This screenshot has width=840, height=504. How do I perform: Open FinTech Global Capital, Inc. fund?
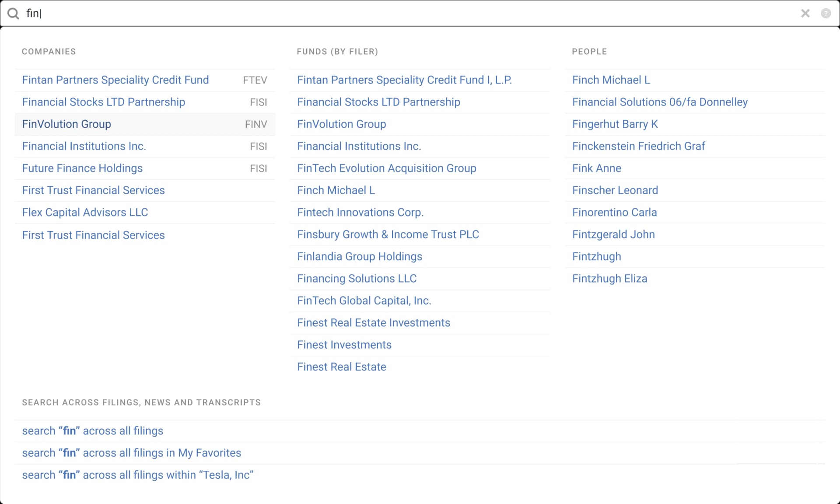364,301
